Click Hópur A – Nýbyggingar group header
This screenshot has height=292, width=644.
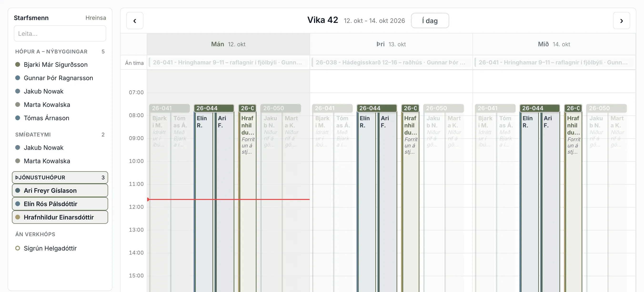(60, 52)
